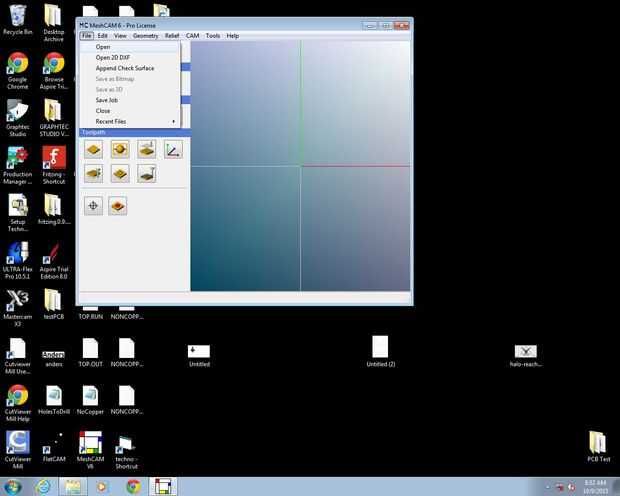The width and height of the screenshot is (620, 496).
Task: Click the gold slab with orange border icon
Action: [120, 150]
